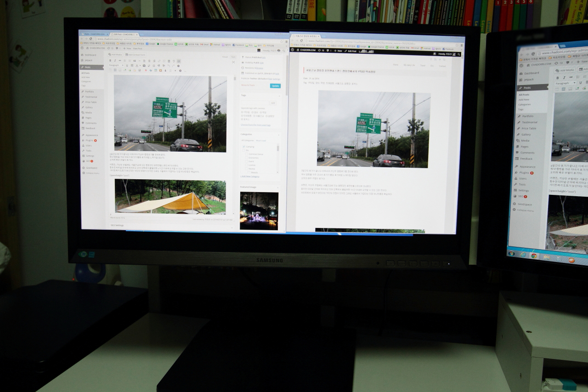Click editor content scrollbar in left window
Screen dimensions: 588x392
[x=235, y=79]
